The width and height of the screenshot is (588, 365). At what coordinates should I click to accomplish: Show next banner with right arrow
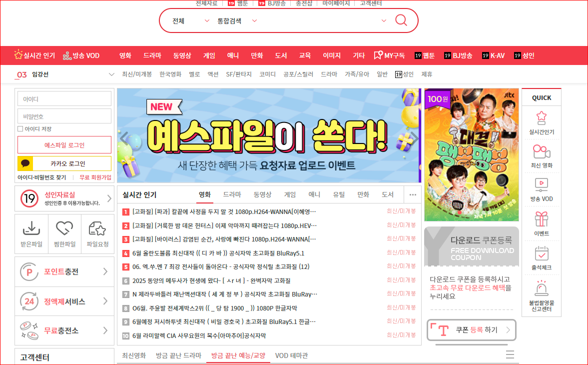[x=414, y=138]
